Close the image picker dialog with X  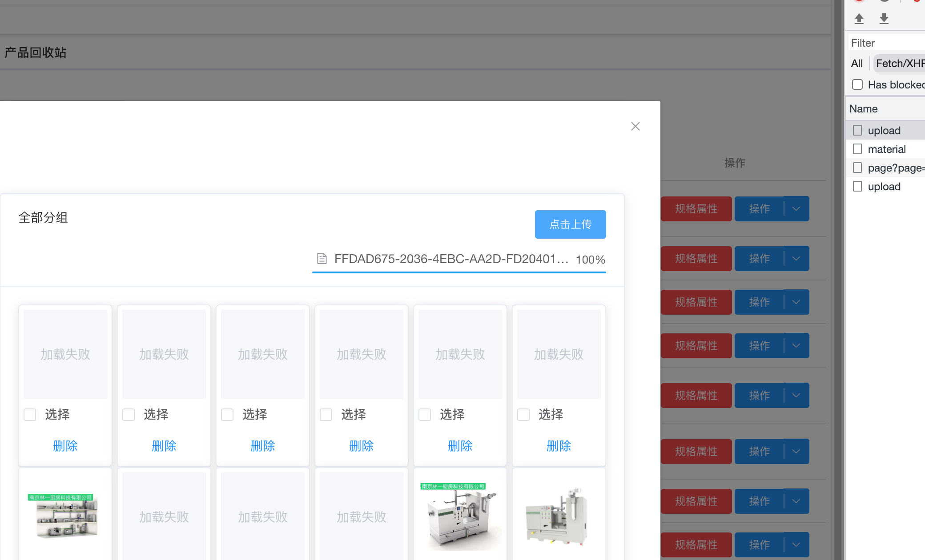(635, 126)
